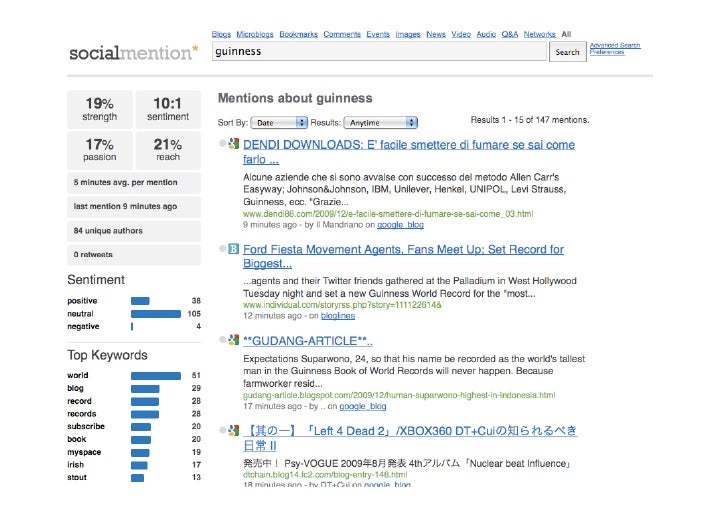Screen dimensions: 728x514
Task: Click the bloglines source link
Action: pyautogui.click(x=338, y=316)
